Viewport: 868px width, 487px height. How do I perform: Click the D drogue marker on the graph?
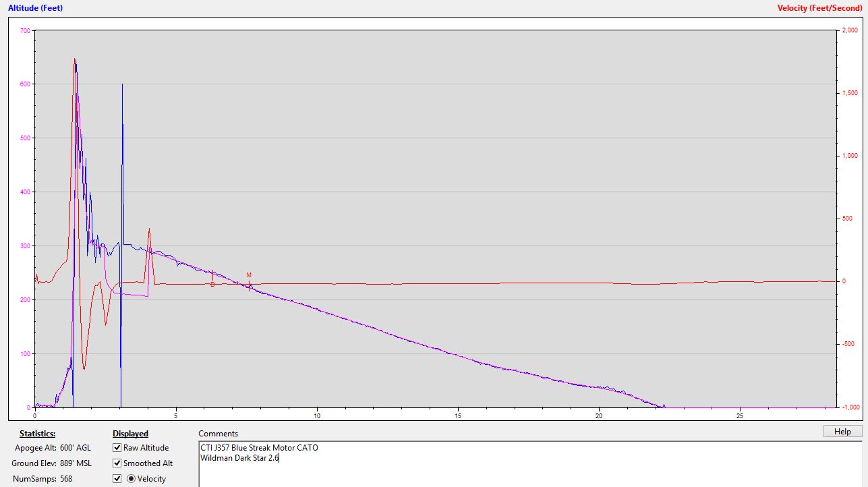coord(212,285)
